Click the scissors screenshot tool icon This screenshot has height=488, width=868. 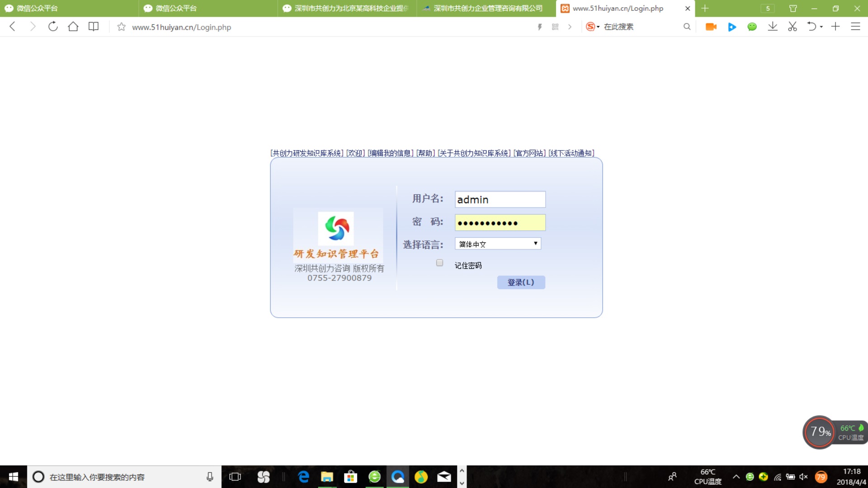point(793,27)
